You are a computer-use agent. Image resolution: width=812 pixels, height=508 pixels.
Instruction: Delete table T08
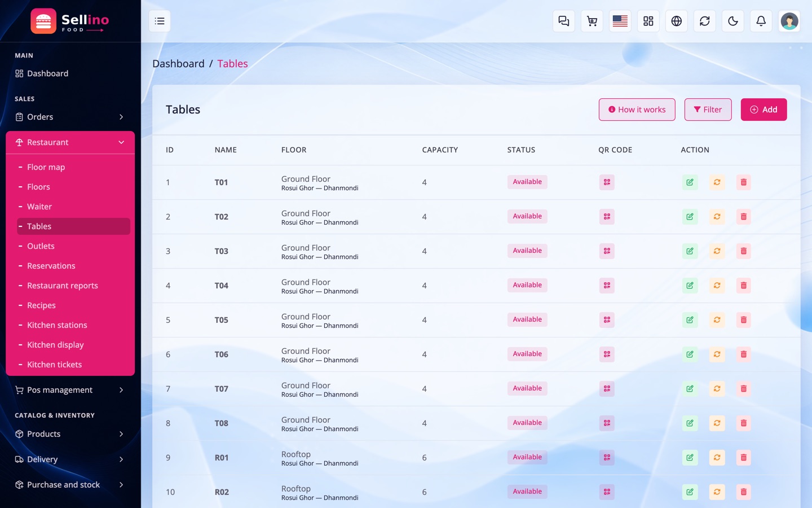(744, 423)
